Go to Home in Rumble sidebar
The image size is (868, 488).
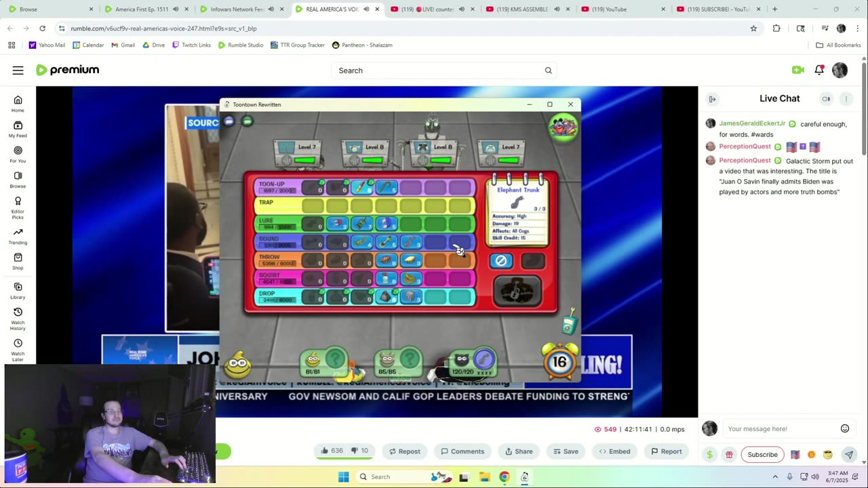[18, 104]
